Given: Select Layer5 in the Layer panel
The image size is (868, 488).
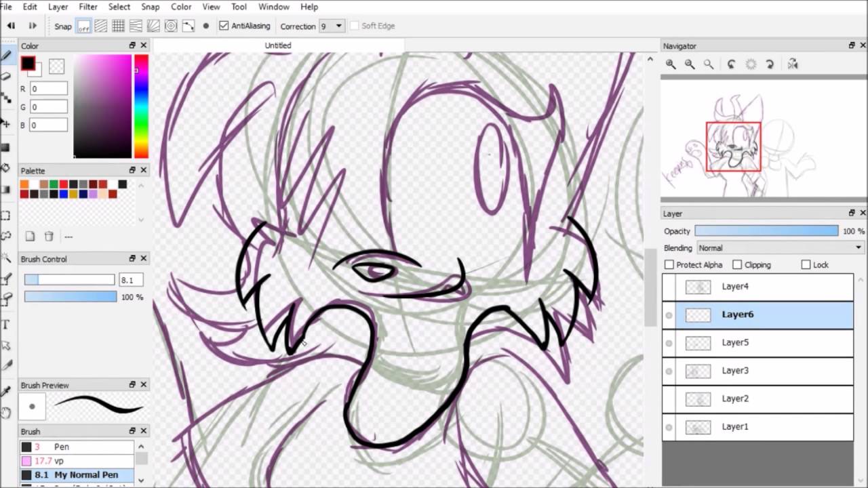Looking at the screenshot, I should pyautogui.click(x=757, y=343).
